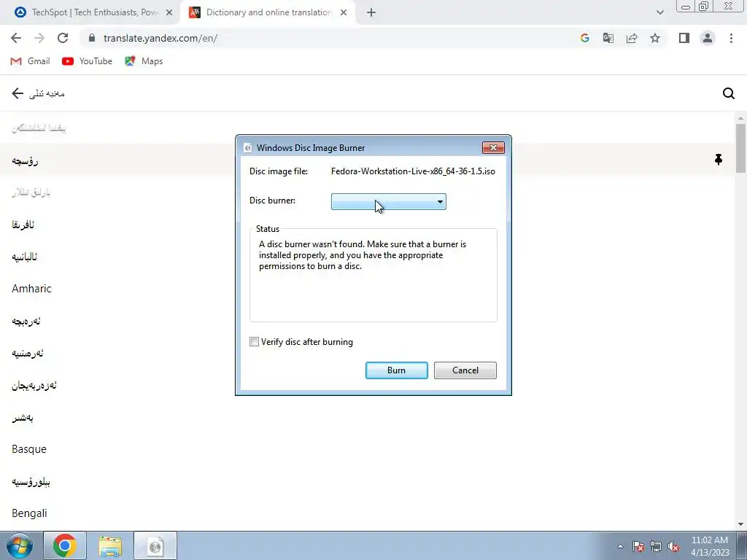The width and height of the screenshot is (747, 560).
Task: Close the Dictionary and online translation tab
Action: 344,12
